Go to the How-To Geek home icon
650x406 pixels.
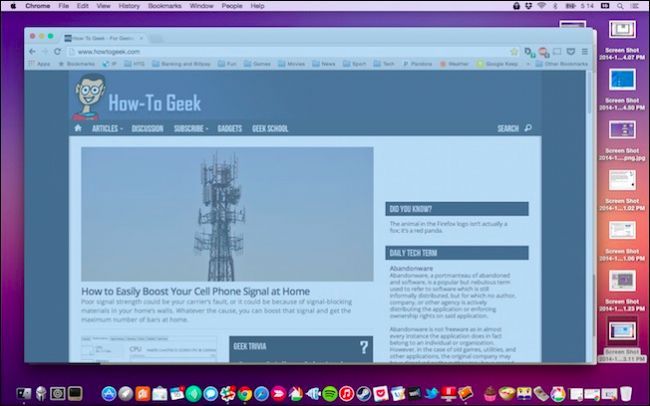[x=78, y=128]
